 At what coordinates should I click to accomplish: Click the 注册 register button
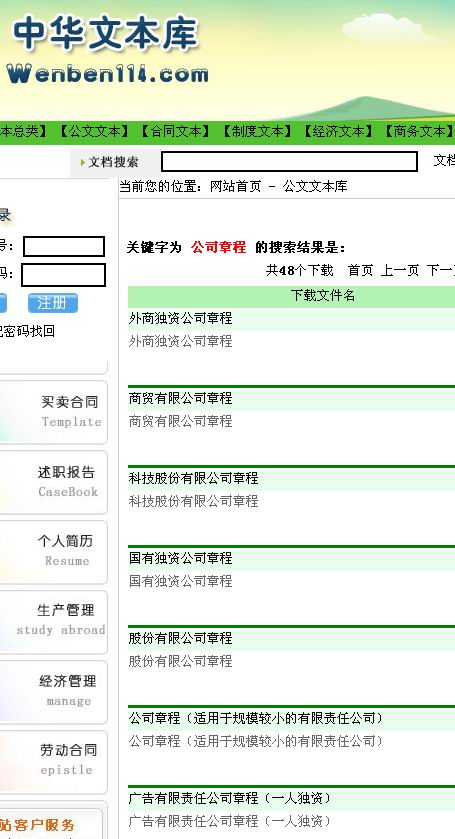(53, 303)
